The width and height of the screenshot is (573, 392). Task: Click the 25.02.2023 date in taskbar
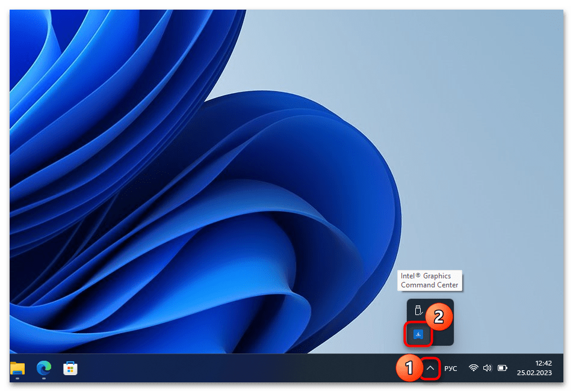[534, 373]
